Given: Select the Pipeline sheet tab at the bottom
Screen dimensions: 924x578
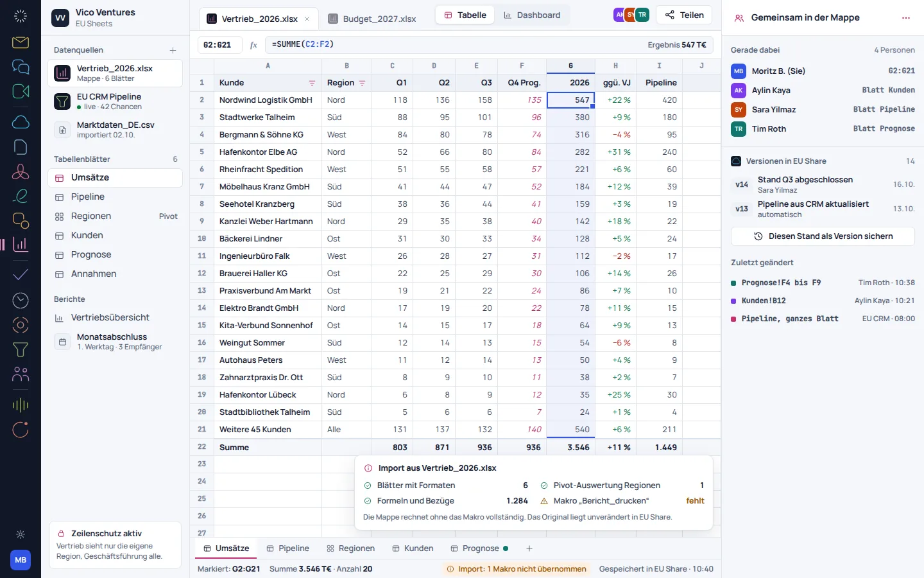Looking at the screenshot, I should [x=288, y=548].
